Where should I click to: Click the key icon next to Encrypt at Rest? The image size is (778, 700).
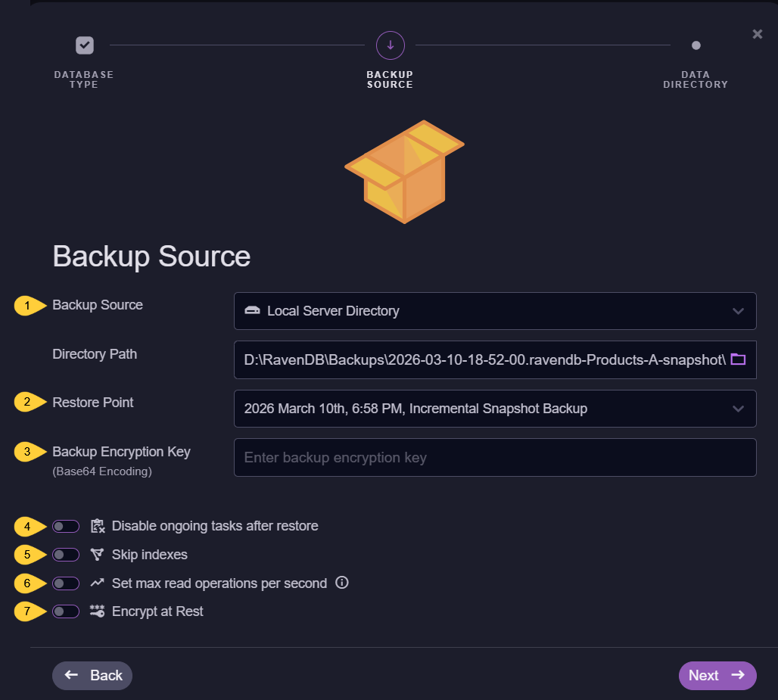(96, 611)
